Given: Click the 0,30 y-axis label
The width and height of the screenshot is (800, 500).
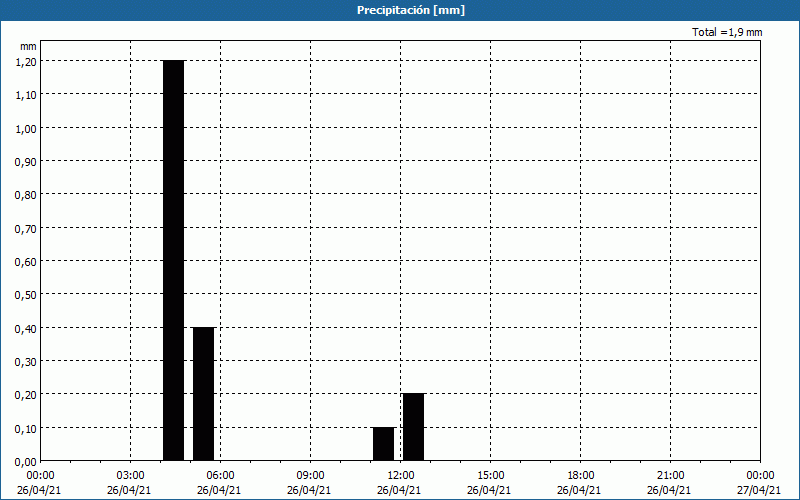Looking at the screenshot, I should coord(26,361).
